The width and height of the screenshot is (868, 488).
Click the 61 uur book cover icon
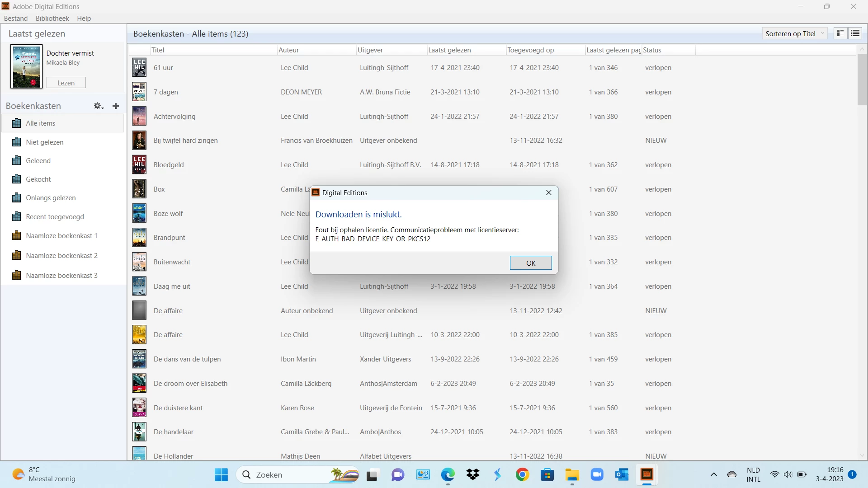[139, 67]
